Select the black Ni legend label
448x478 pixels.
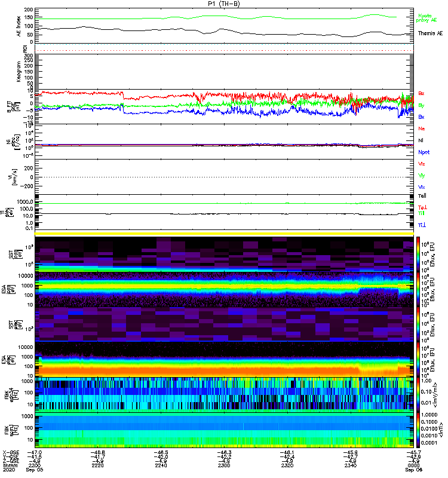coord(421,140)
